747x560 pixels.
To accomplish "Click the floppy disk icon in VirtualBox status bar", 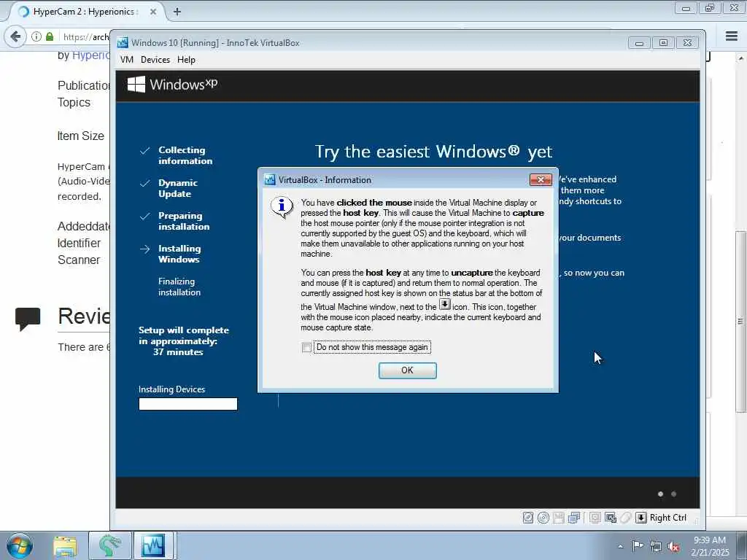I will (x=559, y=518).
